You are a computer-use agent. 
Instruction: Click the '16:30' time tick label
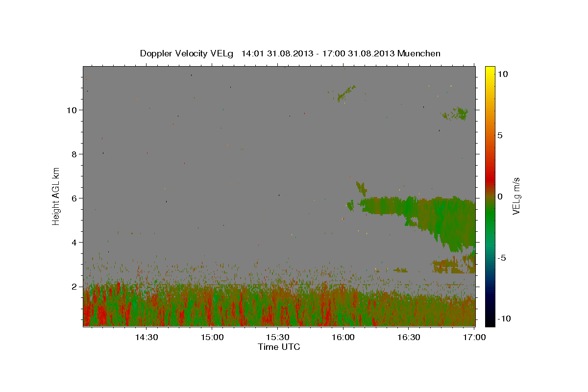point(409,338)
